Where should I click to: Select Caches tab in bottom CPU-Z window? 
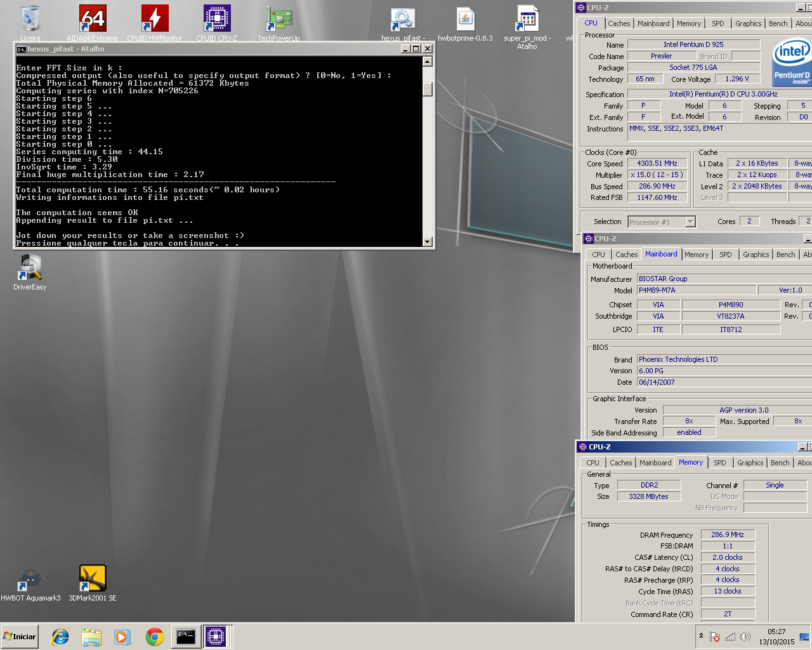pos(621,463)
